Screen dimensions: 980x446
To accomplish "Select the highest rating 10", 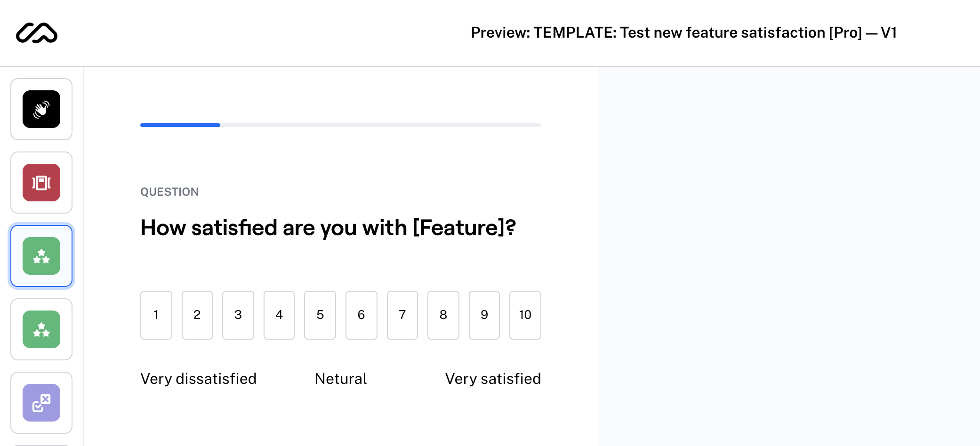I will [525, 315].
